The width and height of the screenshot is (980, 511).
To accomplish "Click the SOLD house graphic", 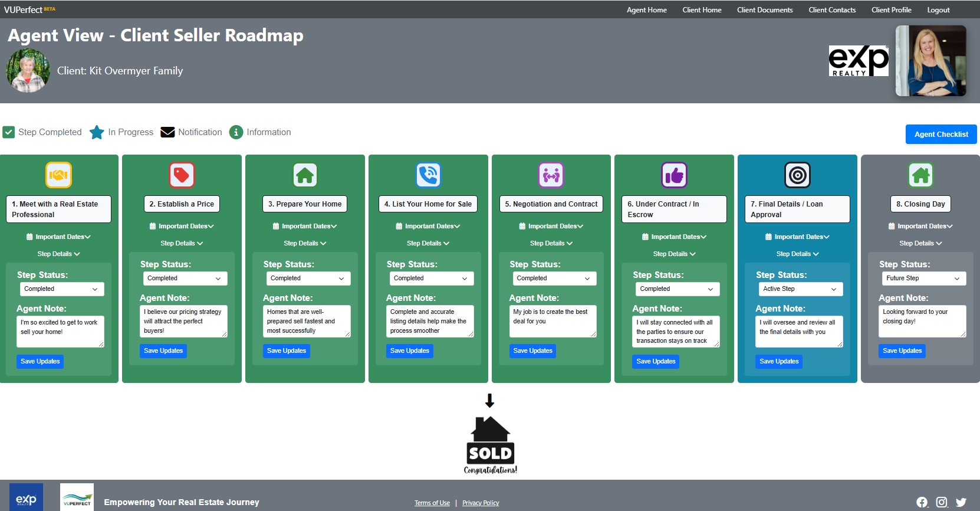I will pyautogui.click(x=490, y=445).
